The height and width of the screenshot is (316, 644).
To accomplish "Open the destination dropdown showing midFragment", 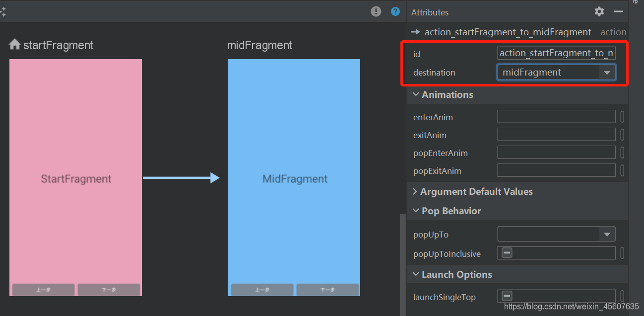I will (556, 73).
